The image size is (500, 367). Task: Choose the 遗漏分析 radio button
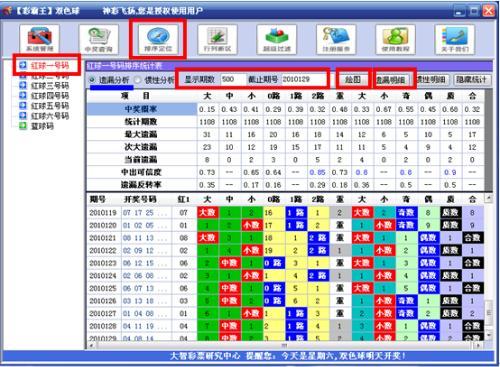(92, 80)
